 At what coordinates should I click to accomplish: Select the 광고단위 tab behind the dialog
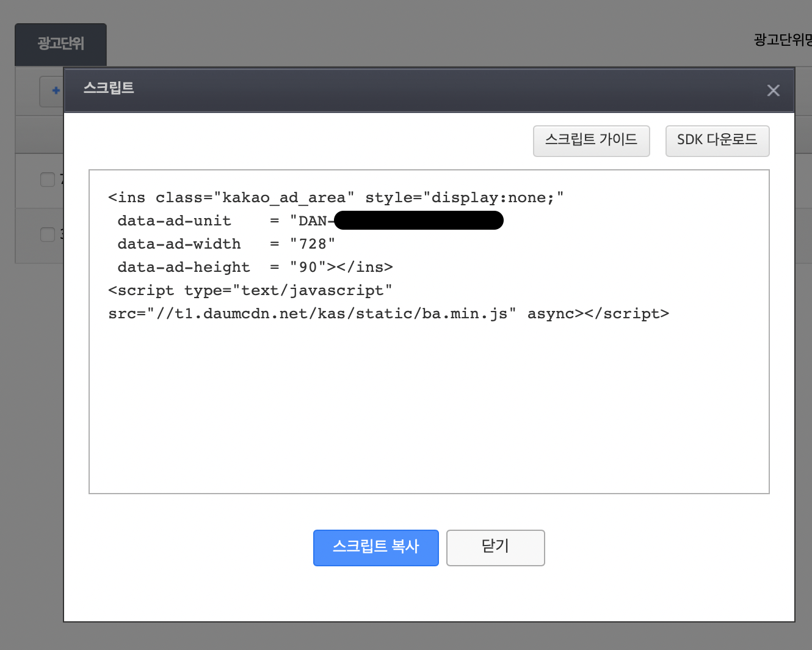tap(60, 44)
